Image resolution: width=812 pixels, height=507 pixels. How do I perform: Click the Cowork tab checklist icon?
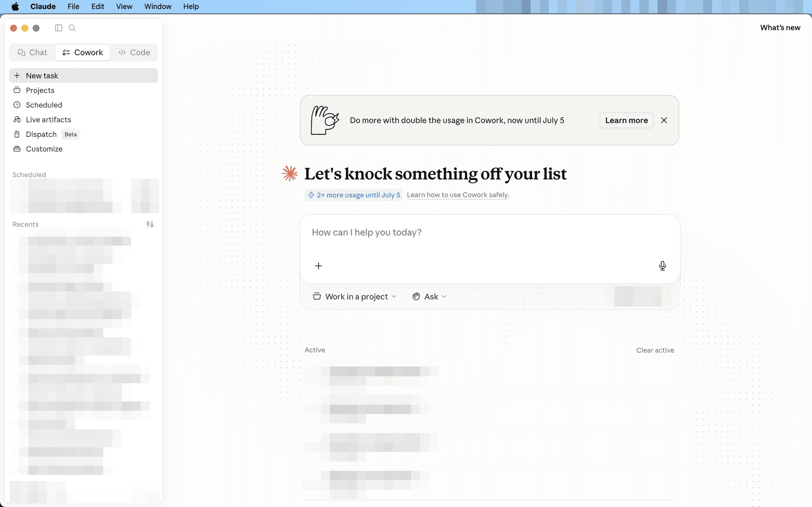pyautogui.click(x=66, y=52)
